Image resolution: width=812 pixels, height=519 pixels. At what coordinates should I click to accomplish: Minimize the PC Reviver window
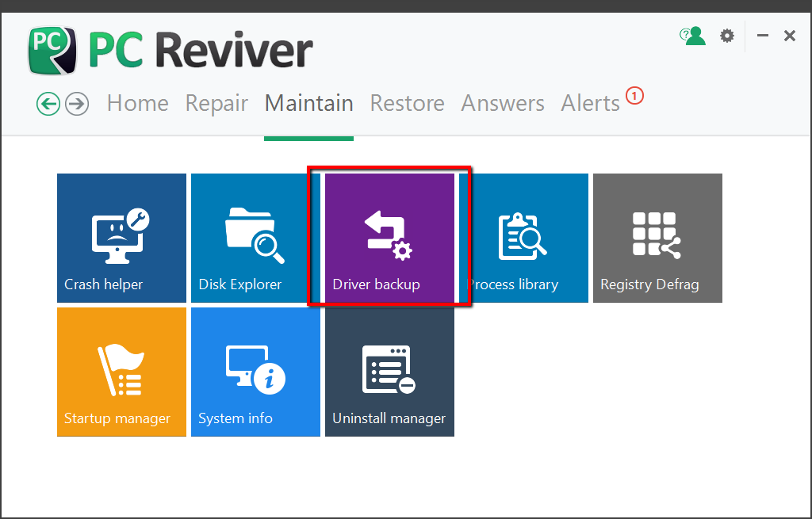coord(762,36)
